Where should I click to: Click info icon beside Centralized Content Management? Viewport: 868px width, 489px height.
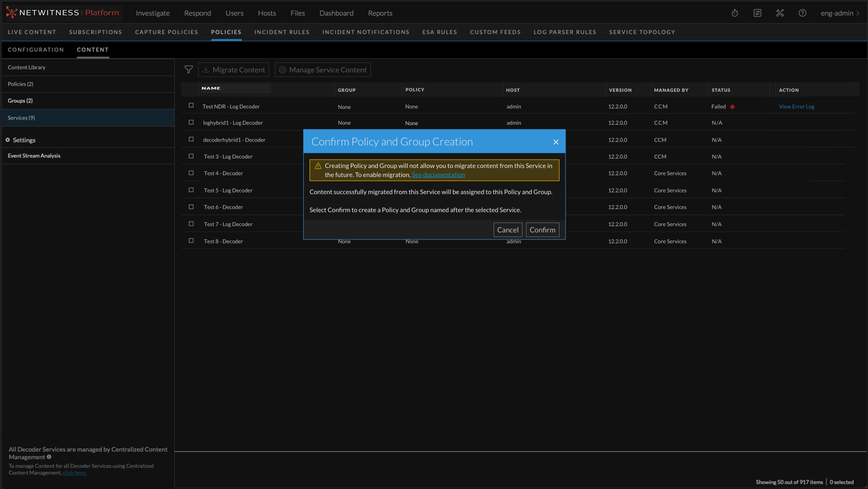click(x=49, y=457)
